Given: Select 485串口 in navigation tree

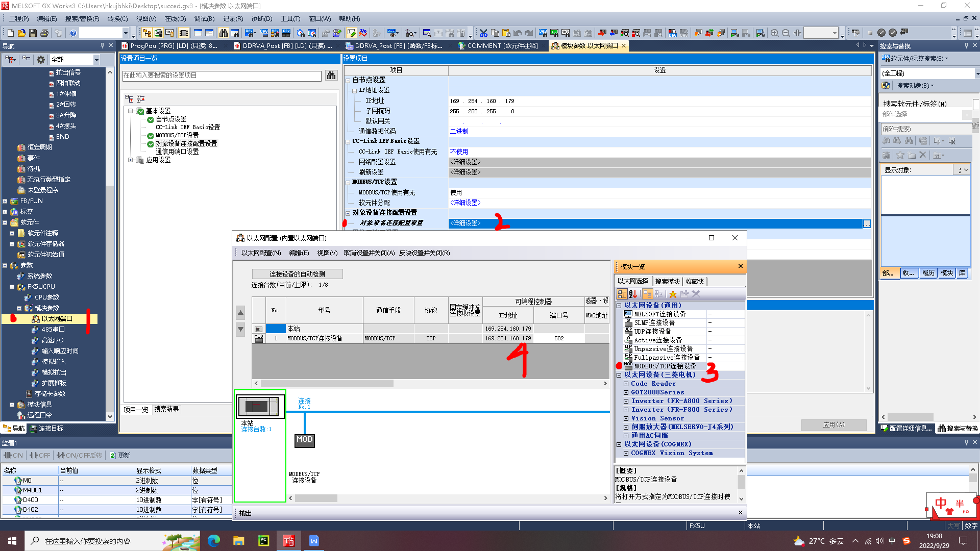Looking at the screenshot, I should click(53, 330).
